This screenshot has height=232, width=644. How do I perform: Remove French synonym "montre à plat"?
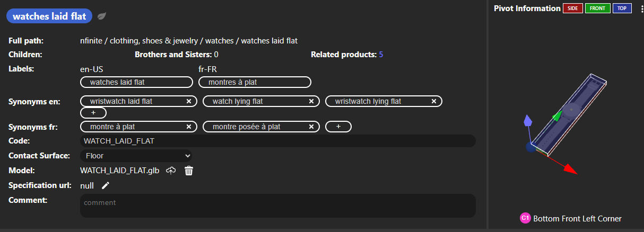click(x=189, y=127)
